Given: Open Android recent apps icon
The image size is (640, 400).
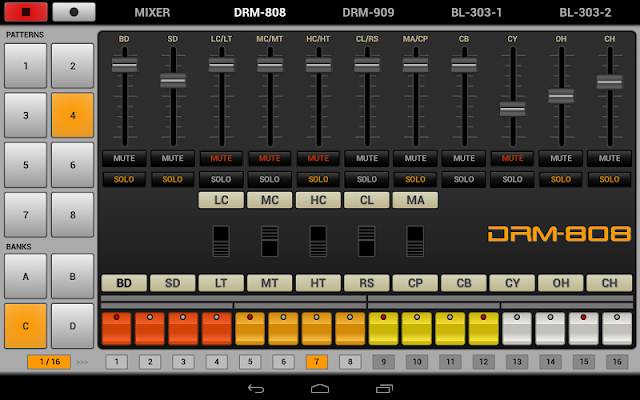Looking at the screenshot, I should (x=384, y=389).
